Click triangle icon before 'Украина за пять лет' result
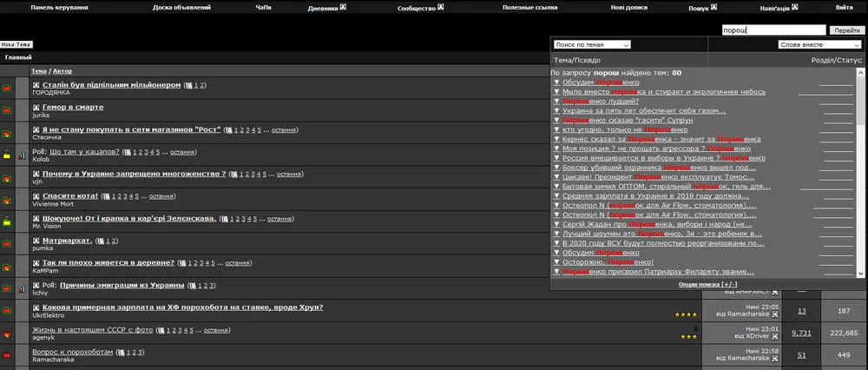This screenshot has height=370, width=868. (x=556, y=111)
